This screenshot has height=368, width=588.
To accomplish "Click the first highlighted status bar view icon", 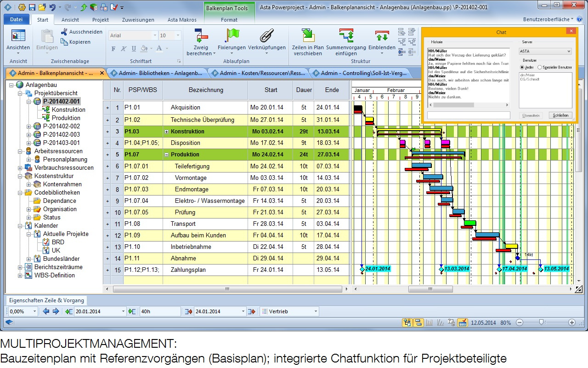I will point(407,322).
